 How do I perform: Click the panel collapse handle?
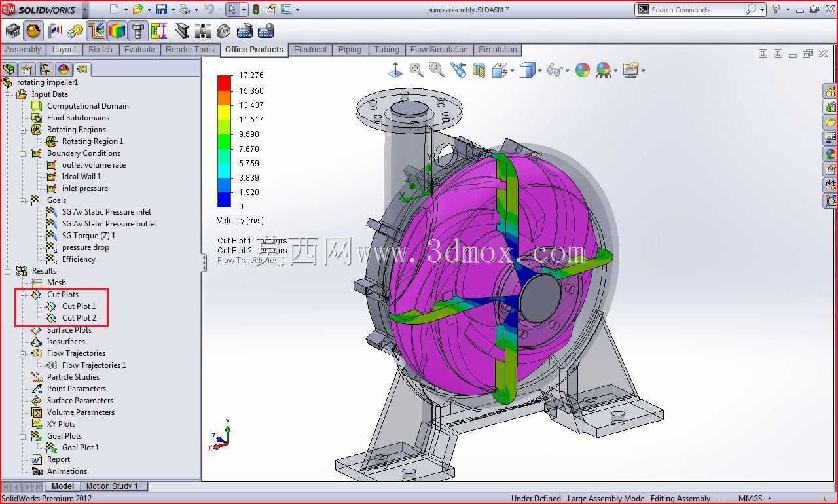point(204,262)
